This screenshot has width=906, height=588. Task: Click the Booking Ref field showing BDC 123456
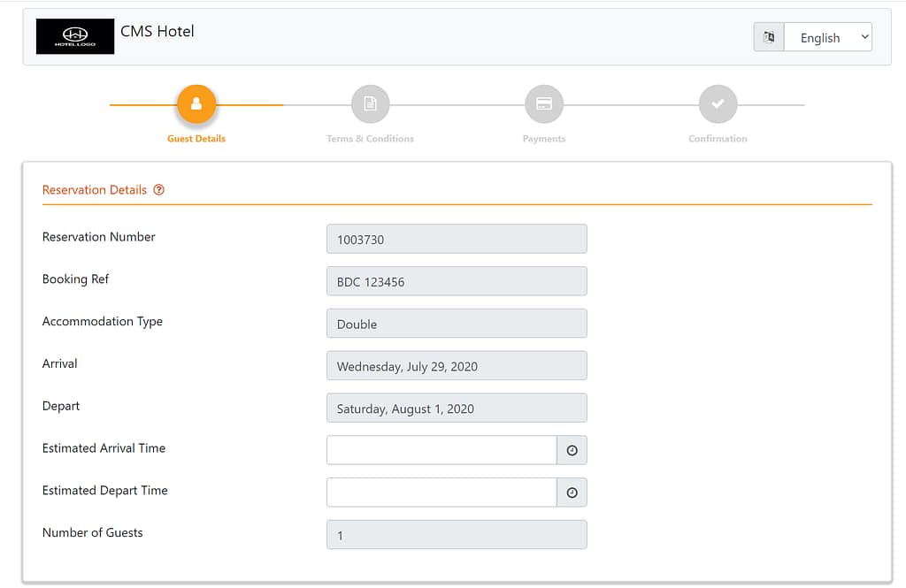click(x=457, y=280)
